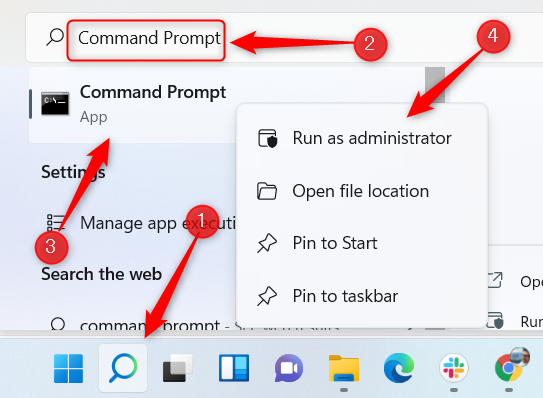Click the pin icon beside Pin to taskbar
The height and width of the screenshot is (398, 543).
[267, 296]
